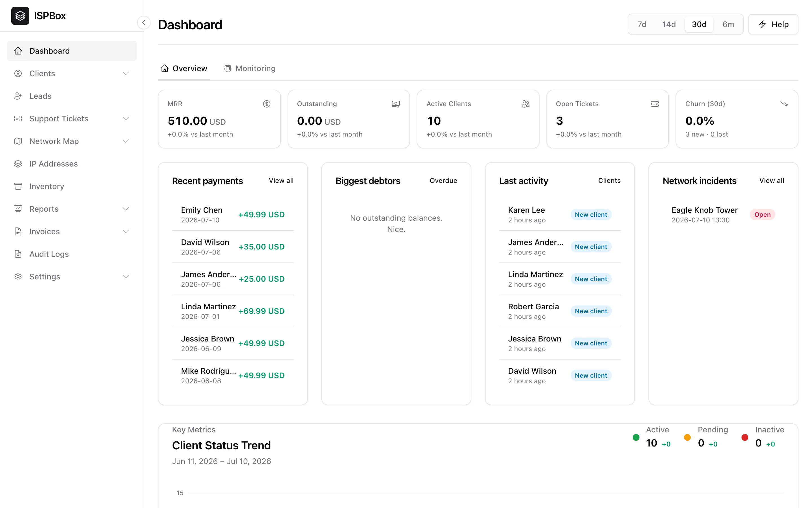Click the Churn 0.0% value
Image resolution: width=812 pixels, height=508 pixels.
(700, 121)
